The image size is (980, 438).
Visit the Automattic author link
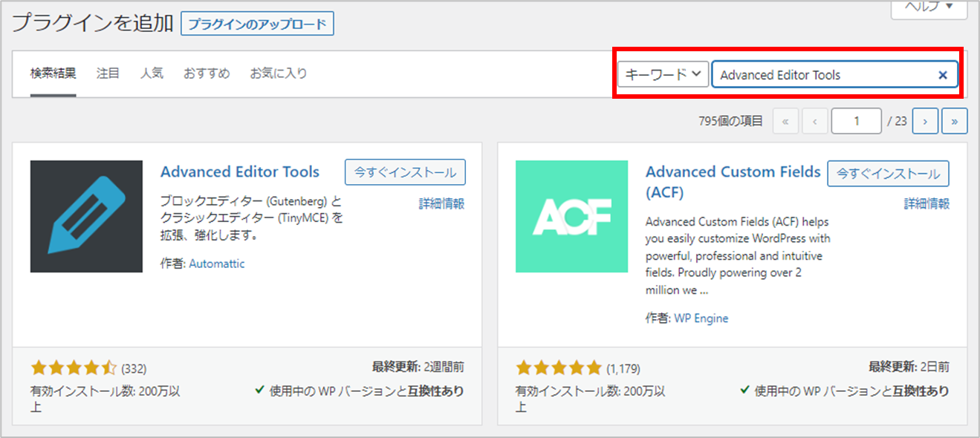[x=216, y=264]
